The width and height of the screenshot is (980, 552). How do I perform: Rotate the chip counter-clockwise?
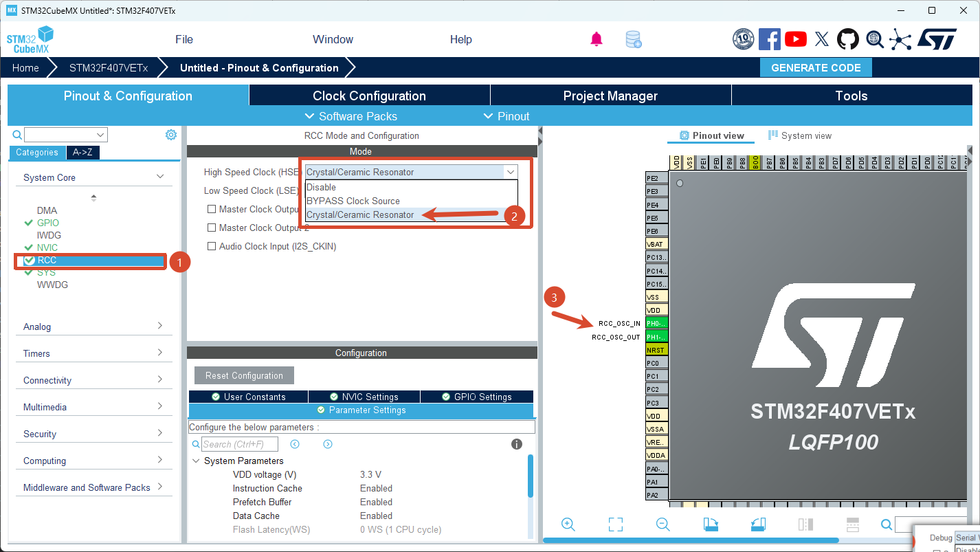pyautogui.click(x=758, y=525)
